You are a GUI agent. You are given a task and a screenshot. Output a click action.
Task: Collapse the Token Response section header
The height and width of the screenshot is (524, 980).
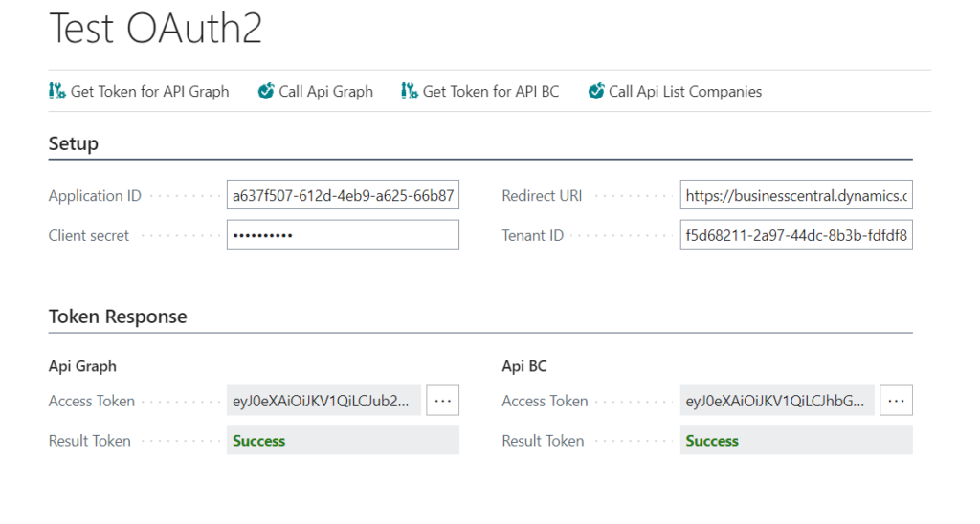coord(118,317)
